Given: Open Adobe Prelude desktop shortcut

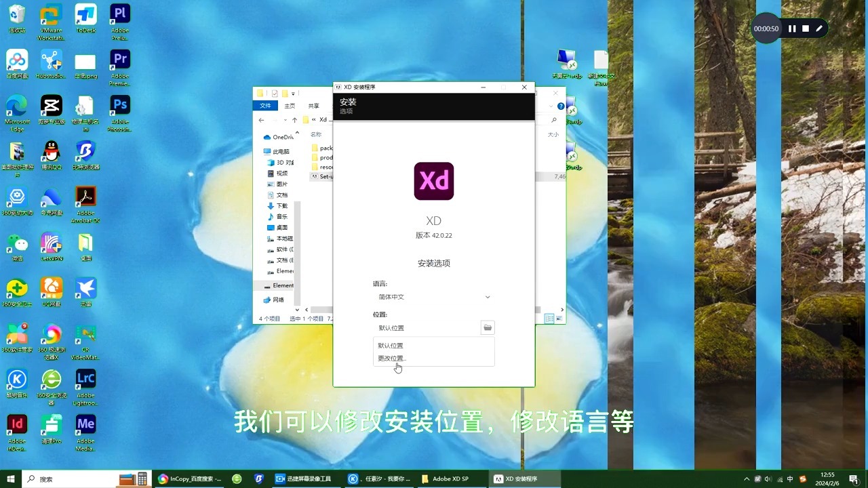Looking at the screenshot, I should (x=119, y=22).
